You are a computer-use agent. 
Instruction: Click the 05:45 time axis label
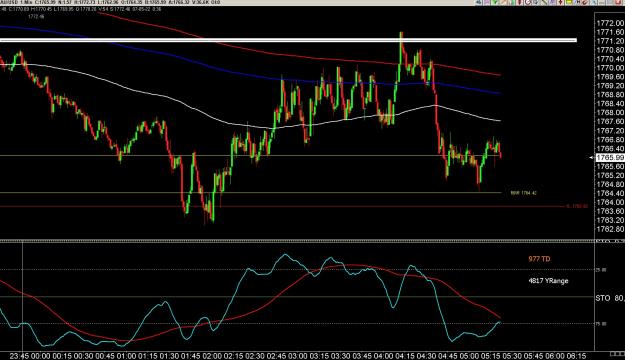click(534, 356)
